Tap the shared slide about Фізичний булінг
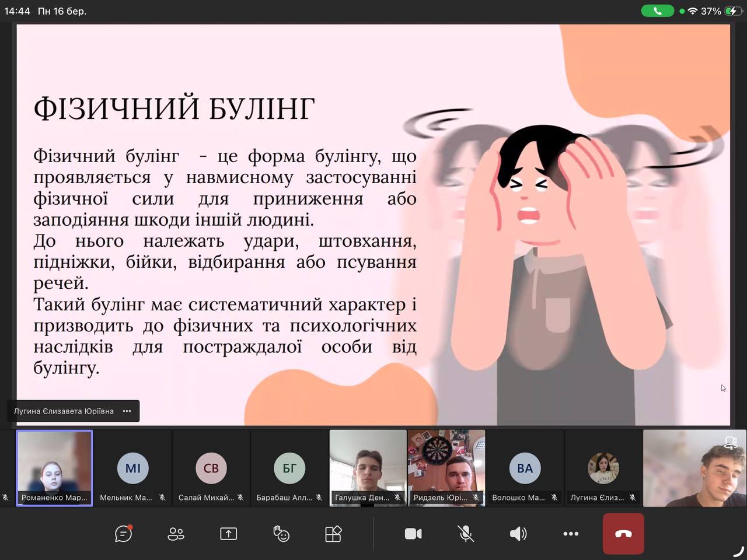 pyautogui.click(x=373, y=225)
